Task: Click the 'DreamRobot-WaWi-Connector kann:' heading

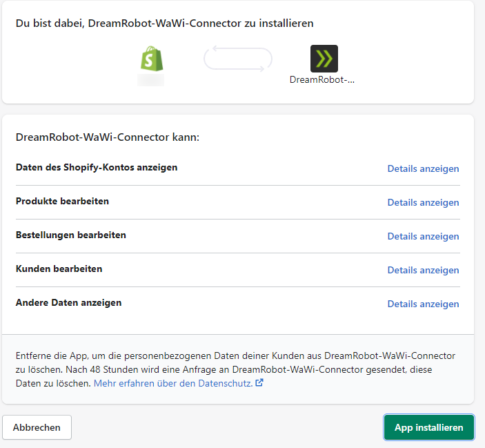Action: click(108, 137)
